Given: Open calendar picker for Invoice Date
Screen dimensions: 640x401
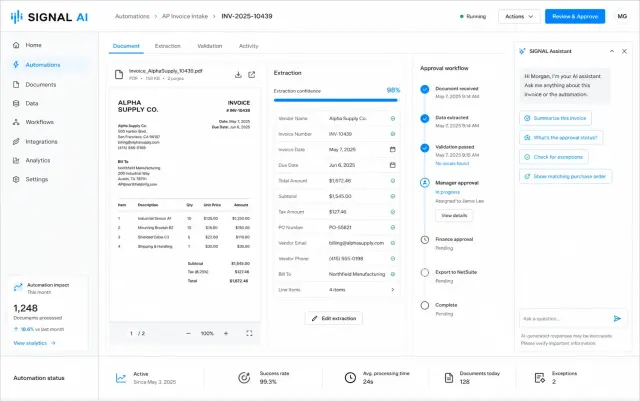Looking at the screenshot, I should 393,149.
